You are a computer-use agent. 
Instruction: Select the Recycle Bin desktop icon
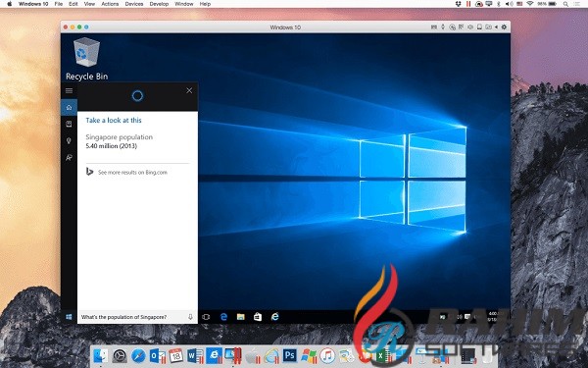click(x=86, y=59)
